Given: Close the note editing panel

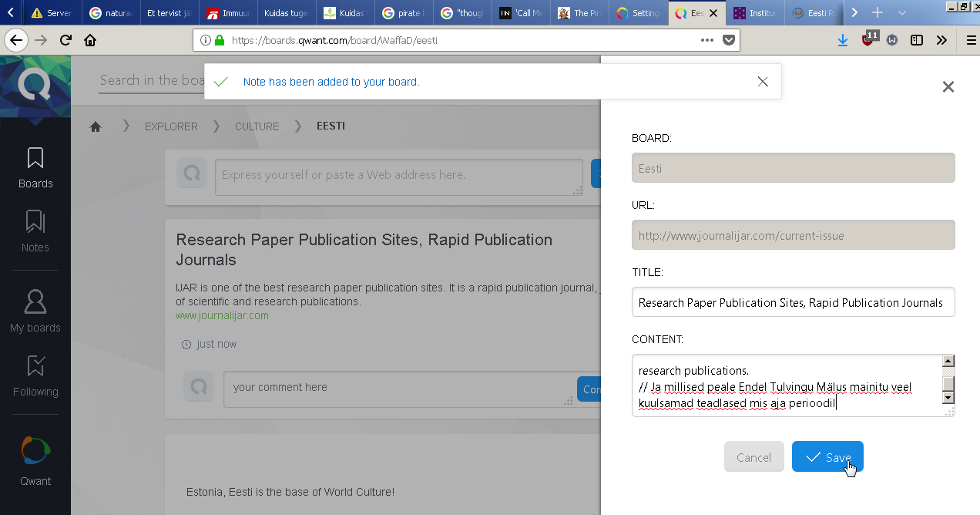Looking at the screenshot, I should tap(948, 87).
